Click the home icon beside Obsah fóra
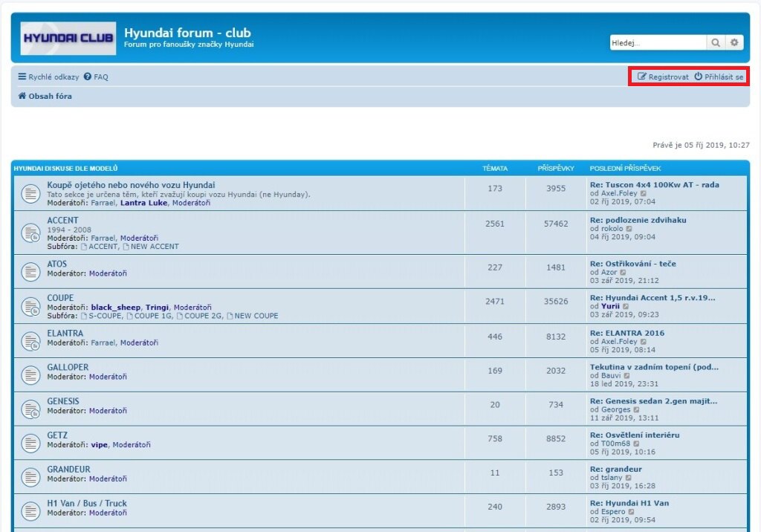 tap(22, 96)
